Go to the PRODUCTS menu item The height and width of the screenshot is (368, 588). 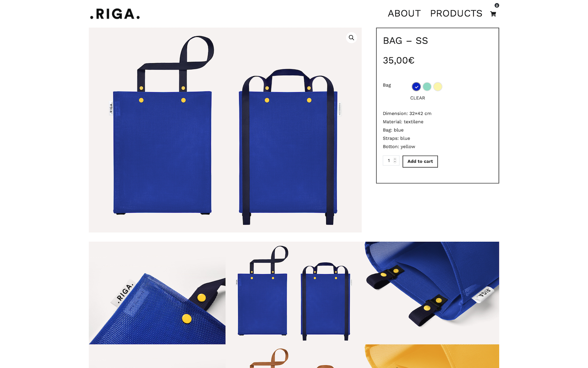point(456,14)
